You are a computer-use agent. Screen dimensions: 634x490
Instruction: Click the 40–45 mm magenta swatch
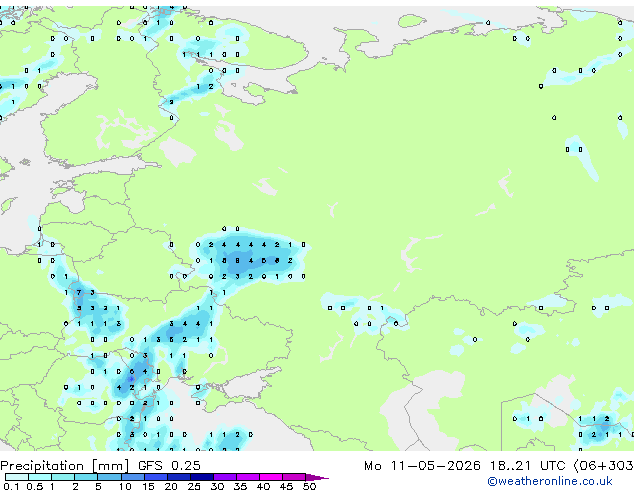coord(271,477)
